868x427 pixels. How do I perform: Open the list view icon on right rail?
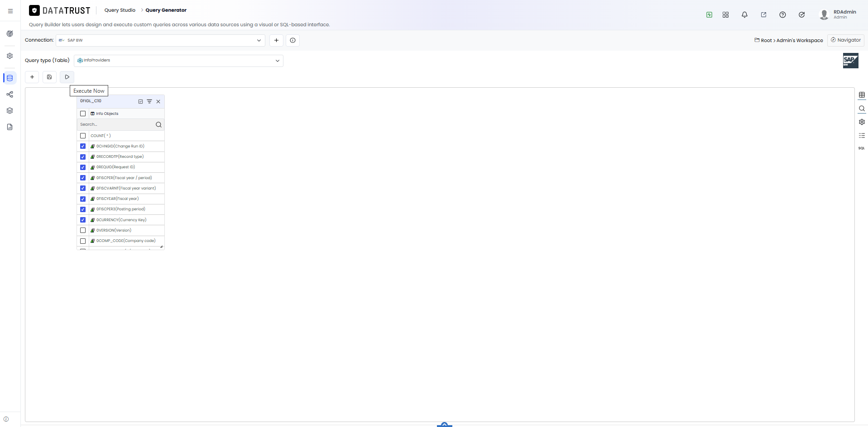tap(862, 135)
